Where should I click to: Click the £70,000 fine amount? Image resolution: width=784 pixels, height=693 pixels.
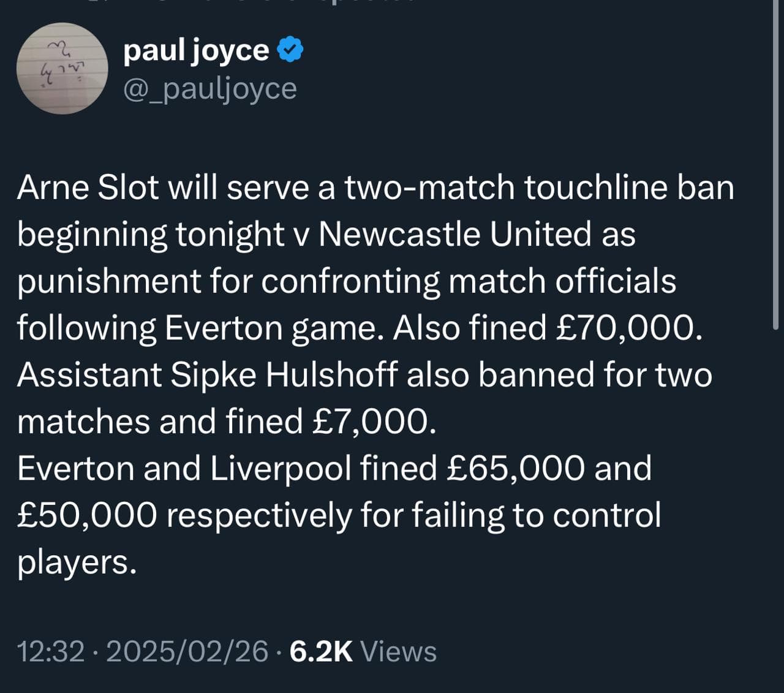tap(627, 328)
